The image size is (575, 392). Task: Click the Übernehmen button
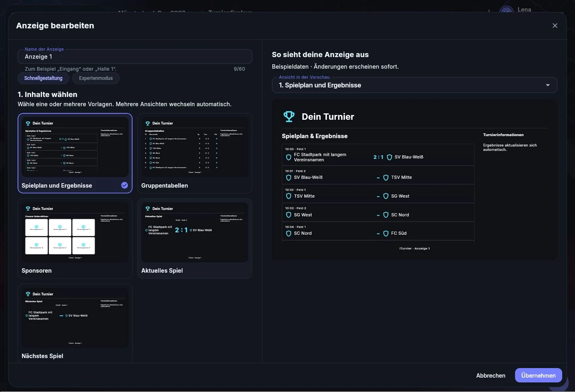coord(538,376)
